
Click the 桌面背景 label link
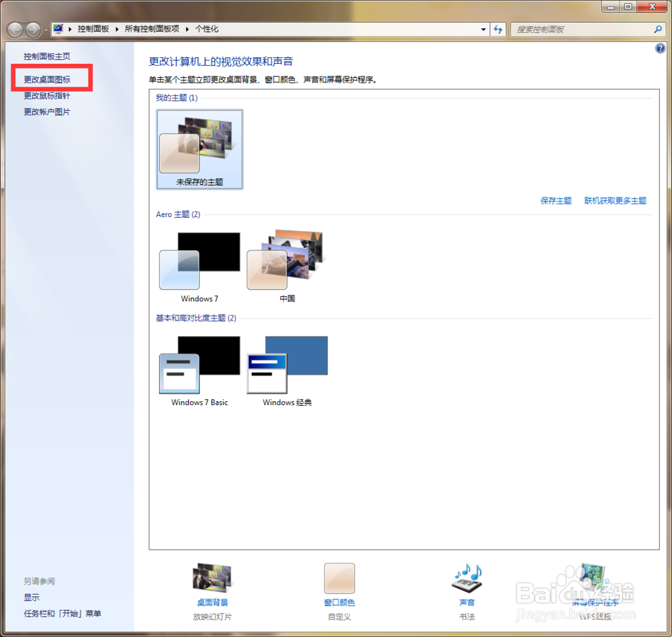(212, 602)
